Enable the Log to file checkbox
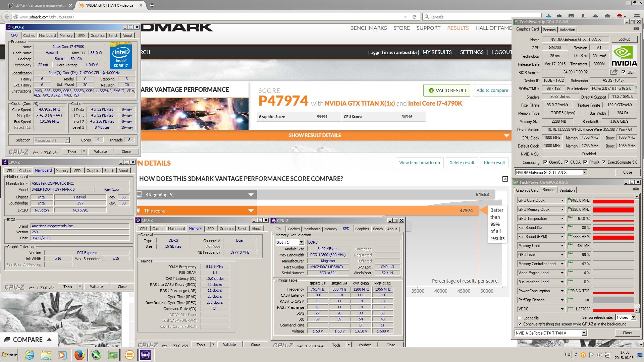 click(520, 318)
